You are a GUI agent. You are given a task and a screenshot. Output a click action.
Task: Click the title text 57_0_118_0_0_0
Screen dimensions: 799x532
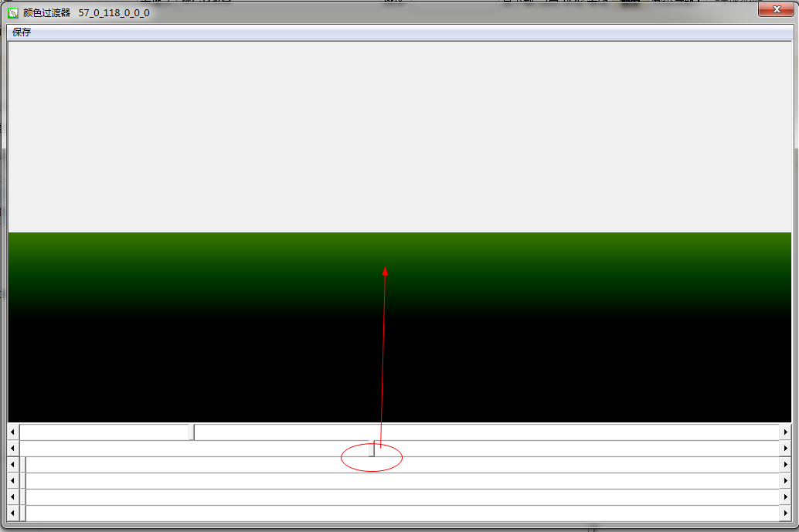pos(114,12)
